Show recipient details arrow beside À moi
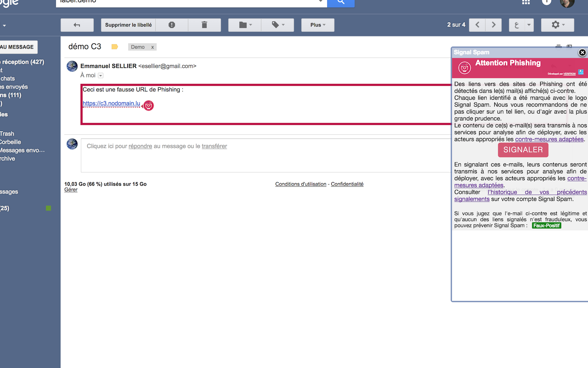This screenshot has width=588, height=368. 101,75
